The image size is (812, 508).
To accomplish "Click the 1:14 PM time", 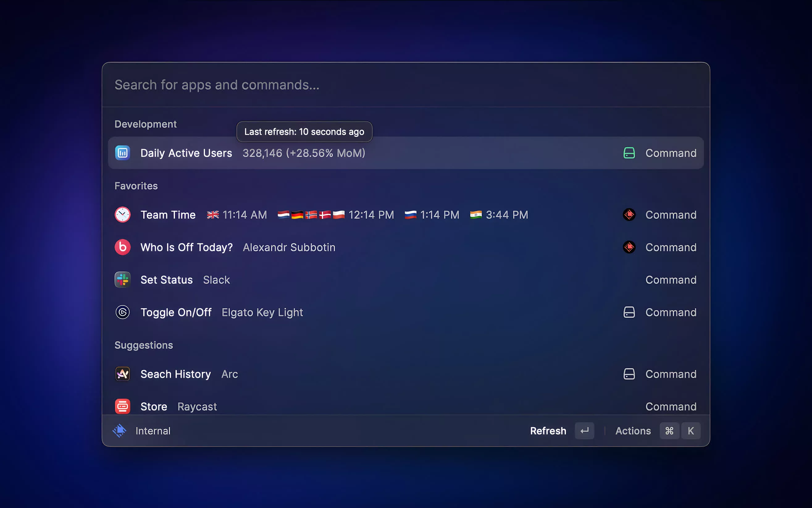I will click(x=439, y=215).
